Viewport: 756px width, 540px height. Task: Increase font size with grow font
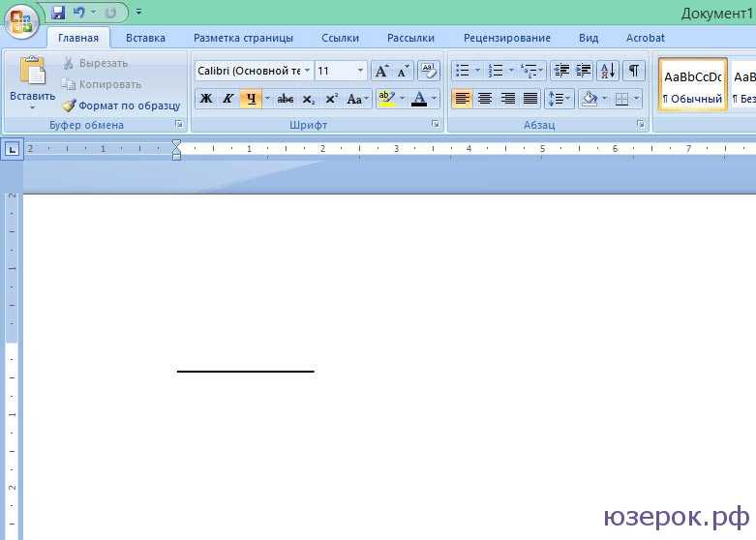click(380, 71)
